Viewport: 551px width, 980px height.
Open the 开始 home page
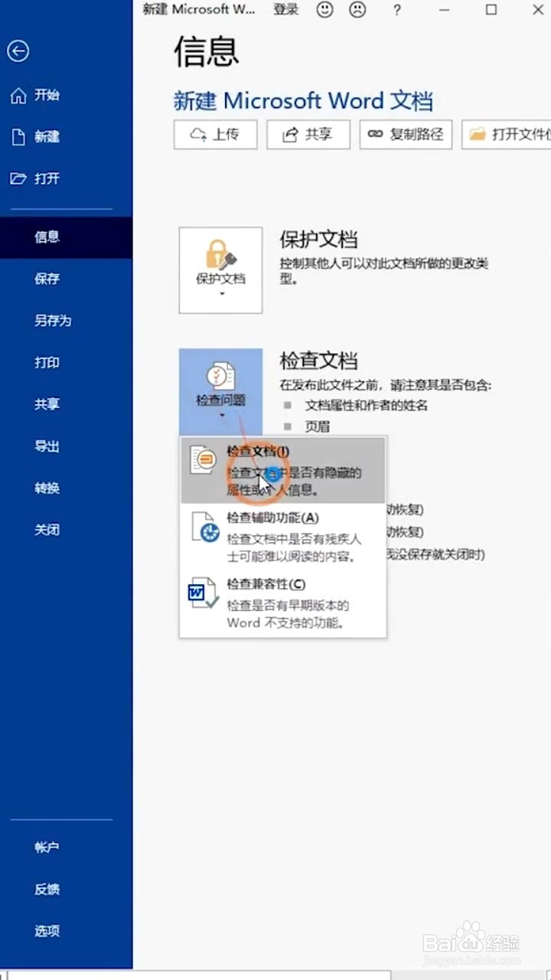click(66, 95)
